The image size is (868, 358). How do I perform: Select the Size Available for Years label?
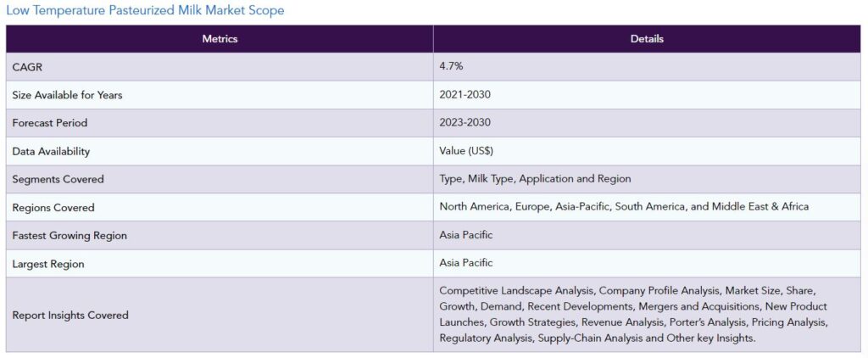tap(67, 95)
